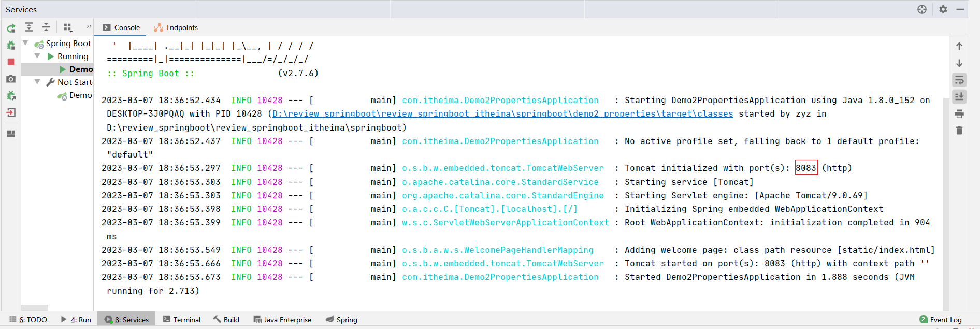The width and height of the screenshot is (980, 329).
Task: Open the Event Log from the status bar
Action: pos(941,320)
